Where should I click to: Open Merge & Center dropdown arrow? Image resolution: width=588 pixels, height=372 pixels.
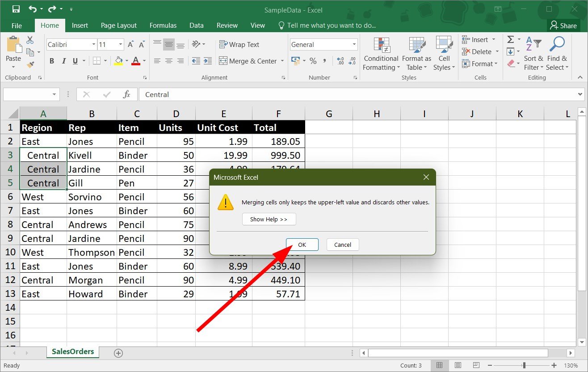(282, 61)
